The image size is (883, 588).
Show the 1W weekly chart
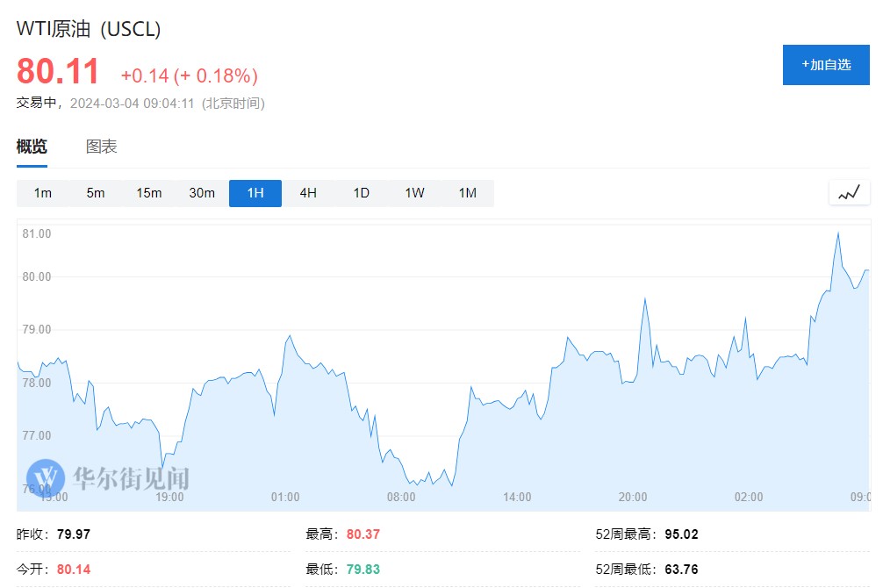(x=414, y=193)
